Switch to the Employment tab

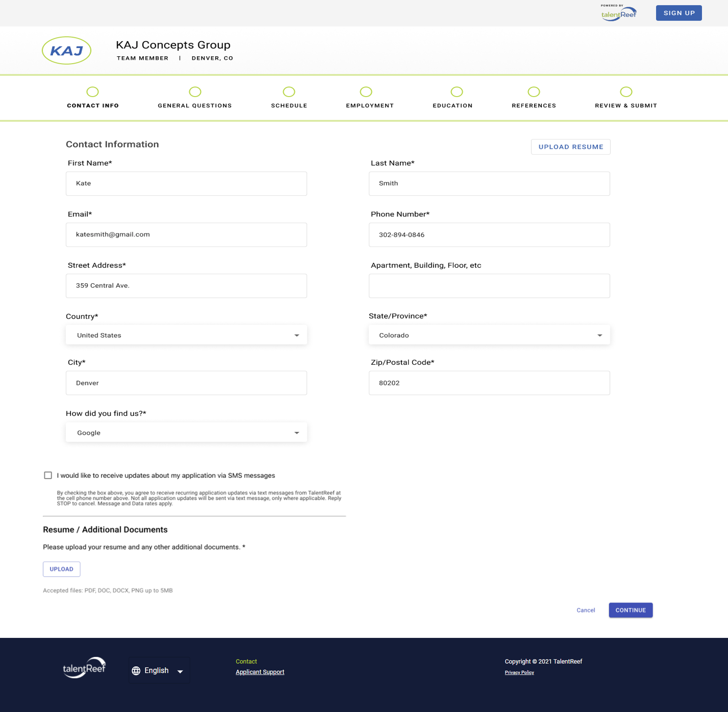pyautogui.click(x=369, y=105)
